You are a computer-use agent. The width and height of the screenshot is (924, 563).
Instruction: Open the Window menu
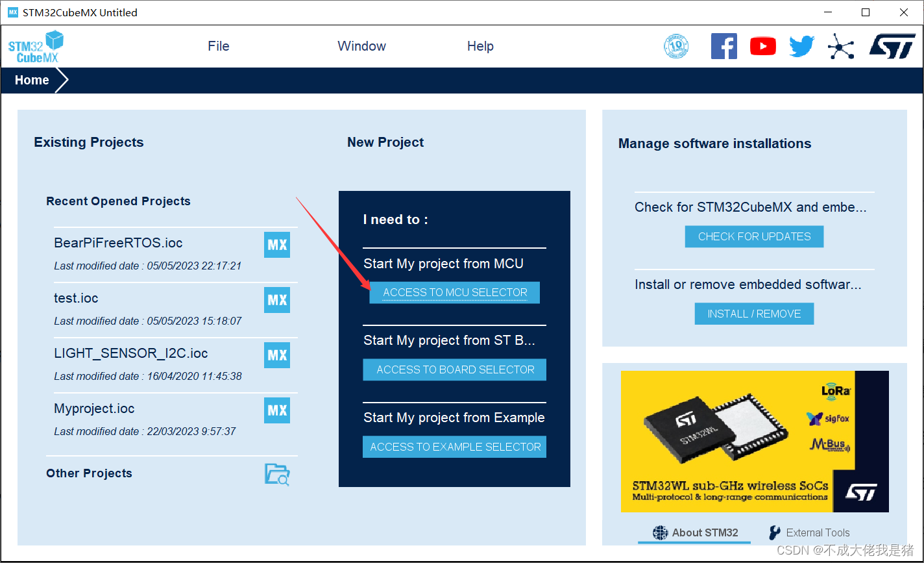click(x=361, y=46)
